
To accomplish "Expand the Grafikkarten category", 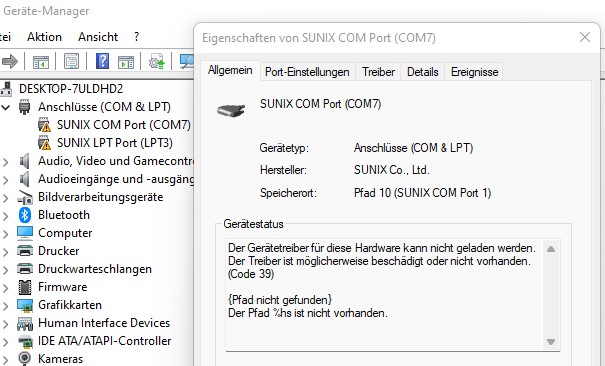I will point(5,305).
